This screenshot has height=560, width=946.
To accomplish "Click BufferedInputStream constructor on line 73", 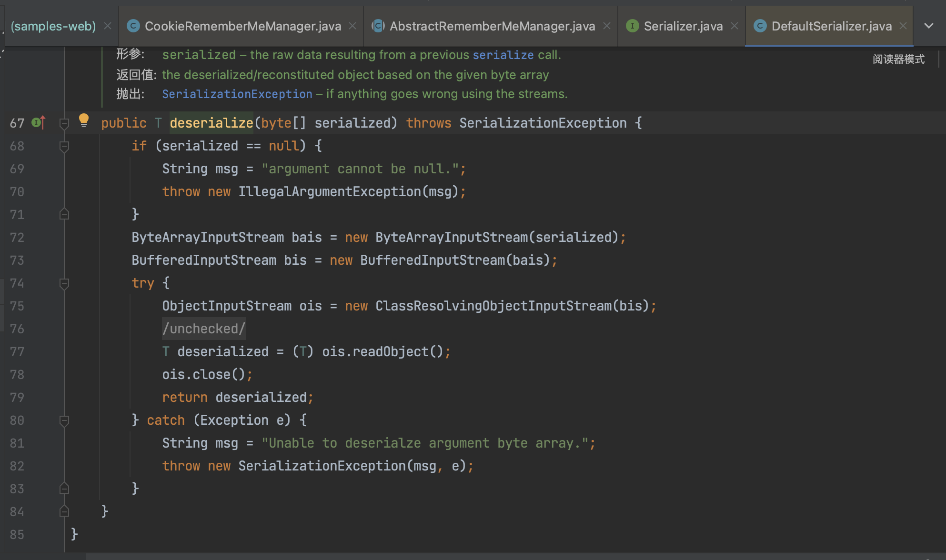I will pos(433,260).
